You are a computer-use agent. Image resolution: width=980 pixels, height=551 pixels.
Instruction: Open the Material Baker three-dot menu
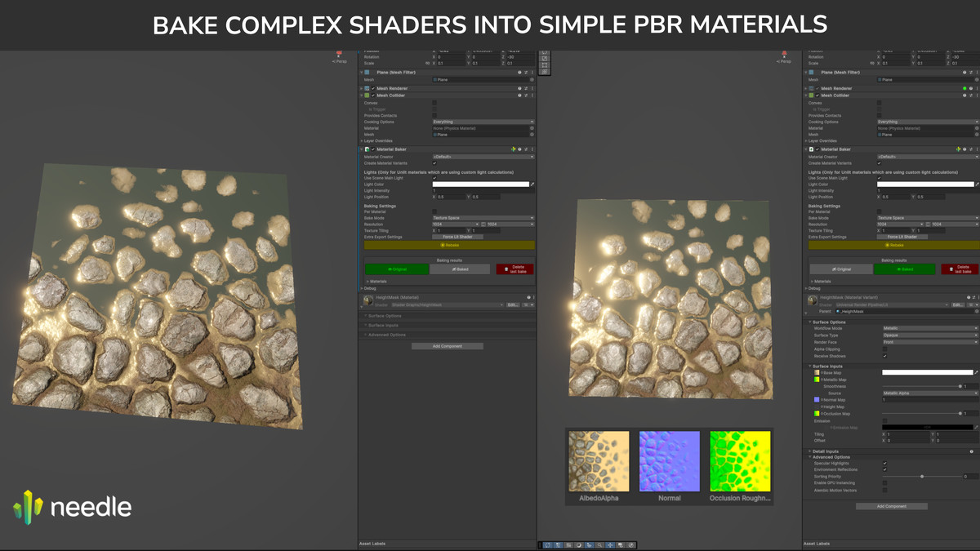tap(532, 149)
